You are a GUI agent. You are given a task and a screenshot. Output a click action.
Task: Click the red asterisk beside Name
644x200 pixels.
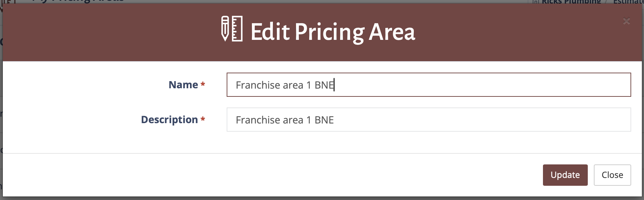[203, 85]
